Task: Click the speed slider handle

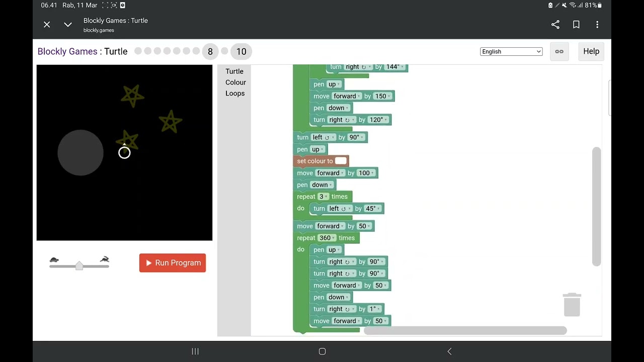Action: click(79, 265)
